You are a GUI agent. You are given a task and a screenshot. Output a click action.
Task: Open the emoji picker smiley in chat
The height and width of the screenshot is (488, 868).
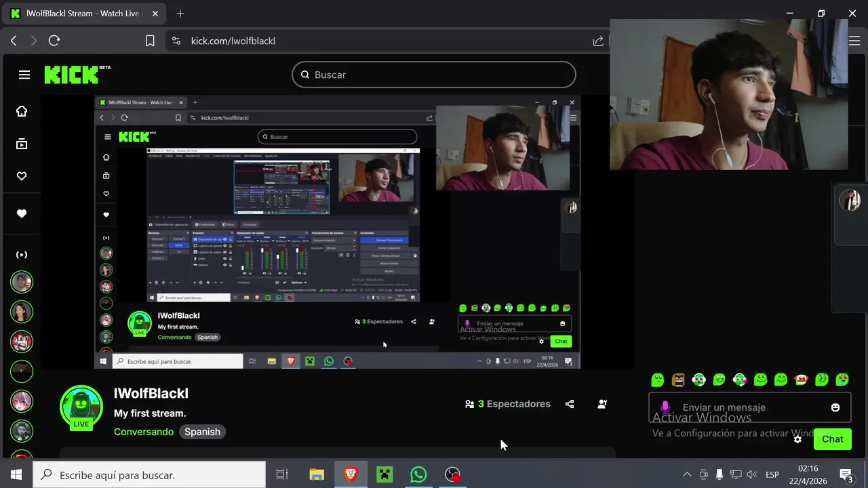[835, 407]
